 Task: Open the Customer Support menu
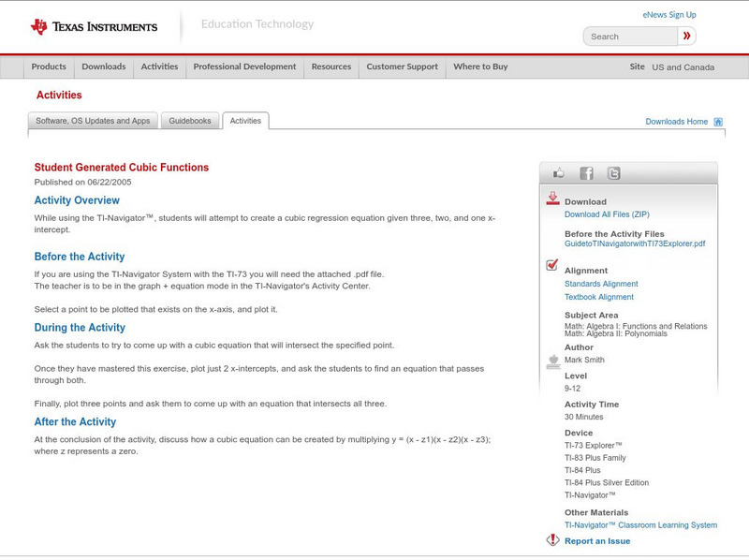[x=403, y=66]
